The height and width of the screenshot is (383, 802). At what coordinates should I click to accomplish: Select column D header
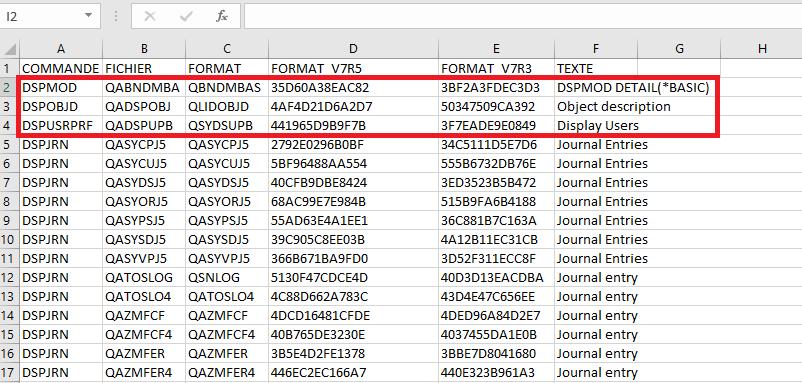coord(353,49)
